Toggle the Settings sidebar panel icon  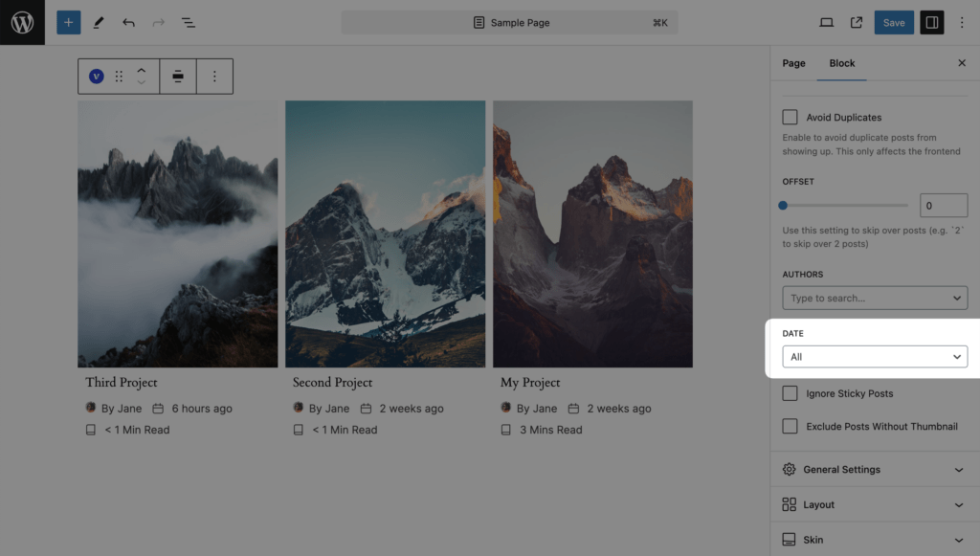tap(931, 22)
